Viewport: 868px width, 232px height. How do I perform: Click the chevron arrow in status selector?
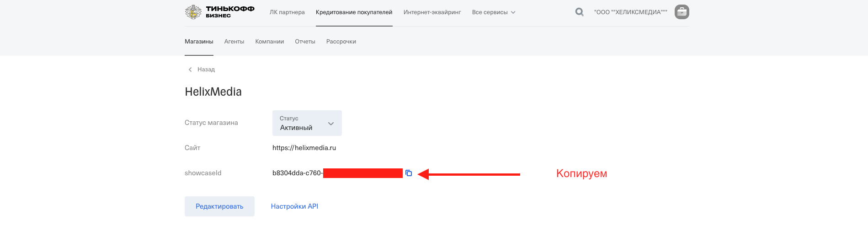click(x=331, y=124)
